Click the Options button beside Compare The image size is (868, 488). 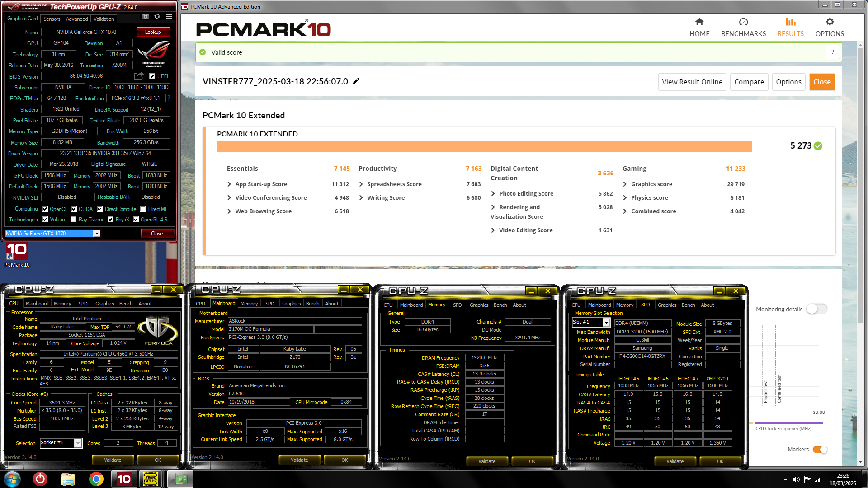788,82
